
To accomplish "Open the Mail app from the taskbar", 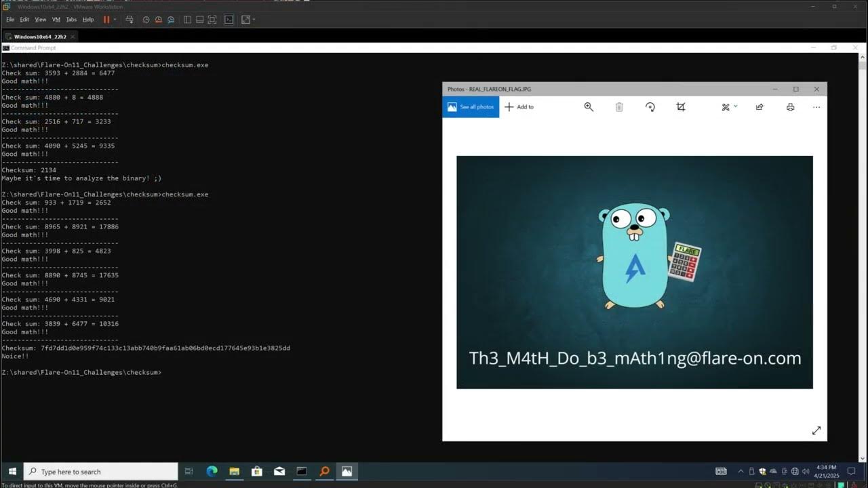I will (279, 472).
